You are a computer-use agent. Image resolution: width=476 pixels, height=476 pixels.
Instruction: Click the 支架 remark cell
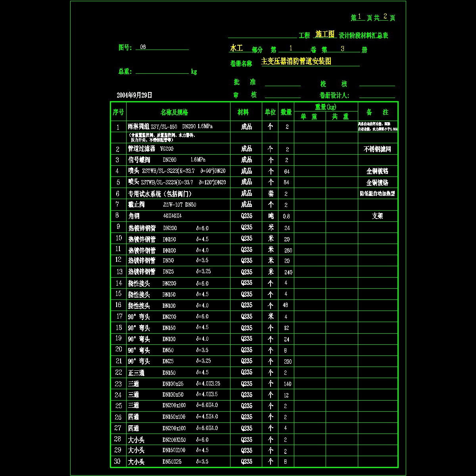(377, 216)
